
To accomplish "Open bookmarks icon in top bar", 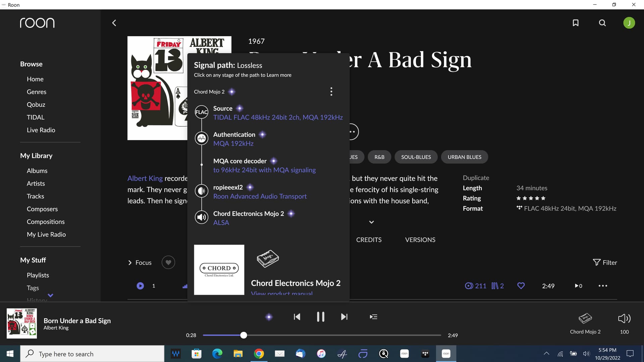I will [x=576, y=23].
